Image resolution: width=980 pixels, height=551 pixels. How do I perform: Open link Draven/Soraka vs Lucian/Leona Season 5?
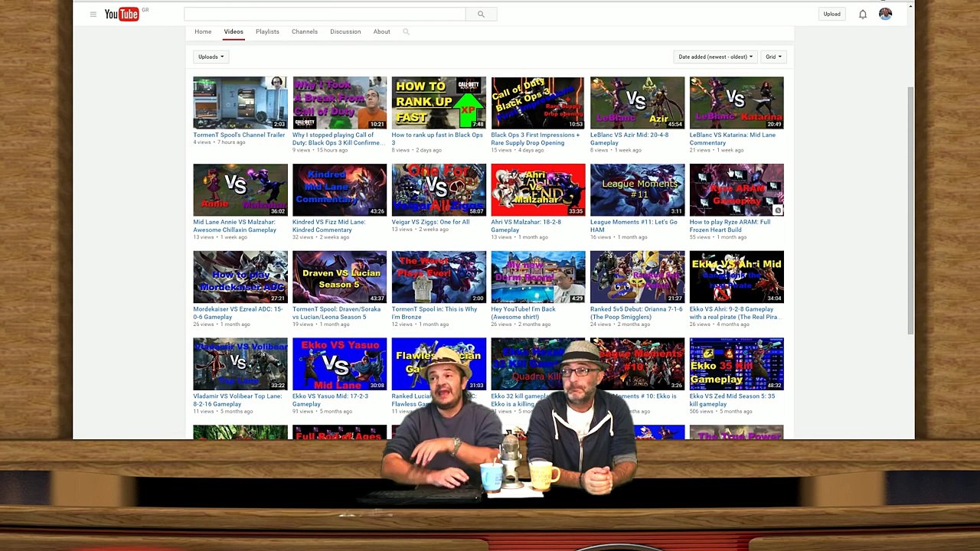[336, 314]
